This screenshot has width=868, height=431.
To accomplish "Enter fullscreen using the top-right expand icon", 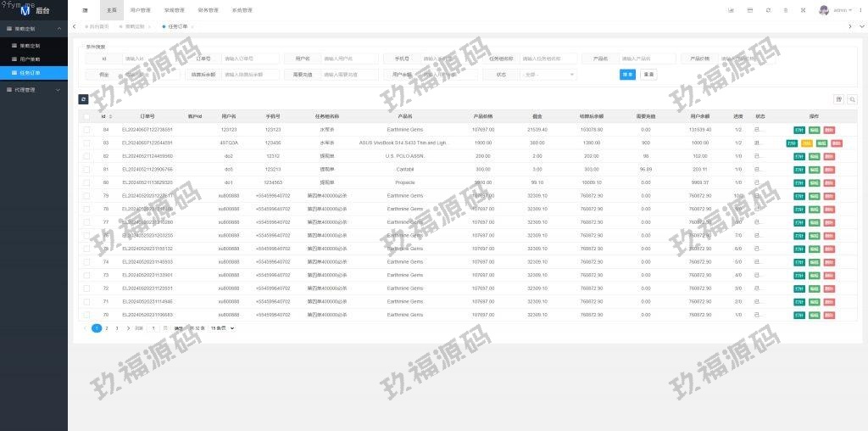I will 803,10.
